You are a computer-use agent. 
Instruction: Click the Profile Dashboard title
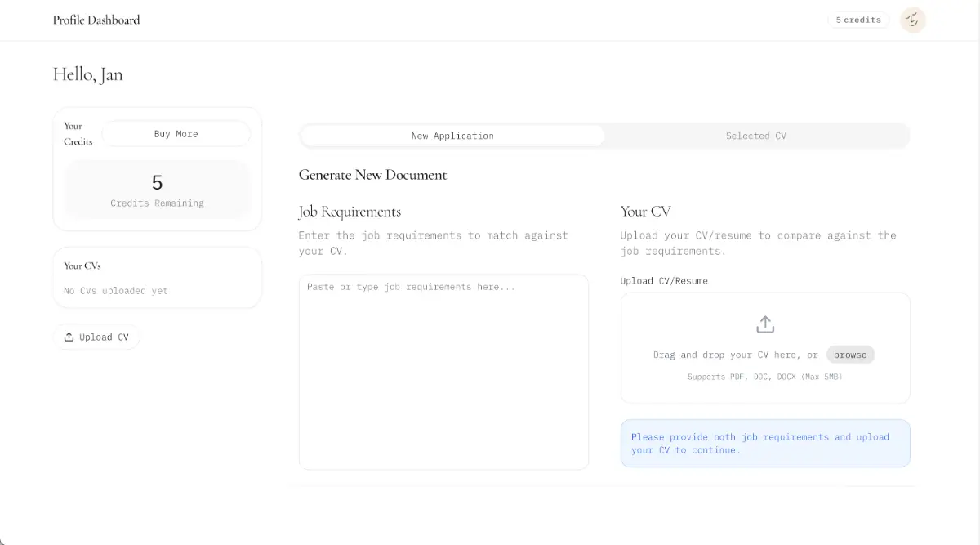(96, 20)
